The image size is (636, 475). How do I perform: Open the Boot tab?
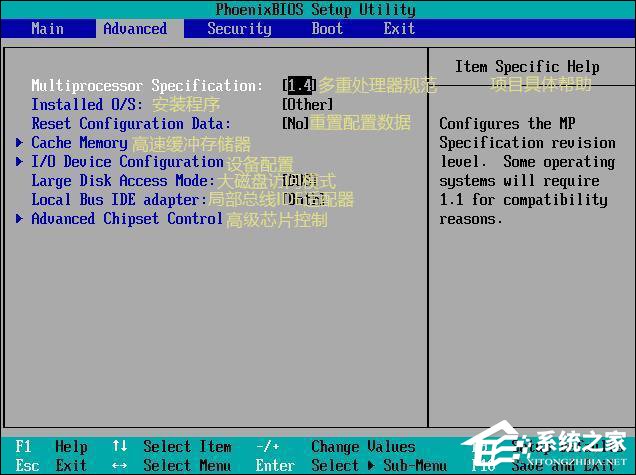[327, 28]
